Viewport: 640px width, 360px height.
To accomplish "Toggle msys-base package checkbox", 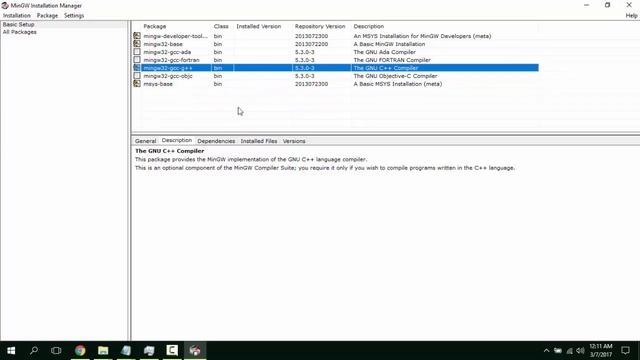I will pyautogui.click(x=137, y=84).
